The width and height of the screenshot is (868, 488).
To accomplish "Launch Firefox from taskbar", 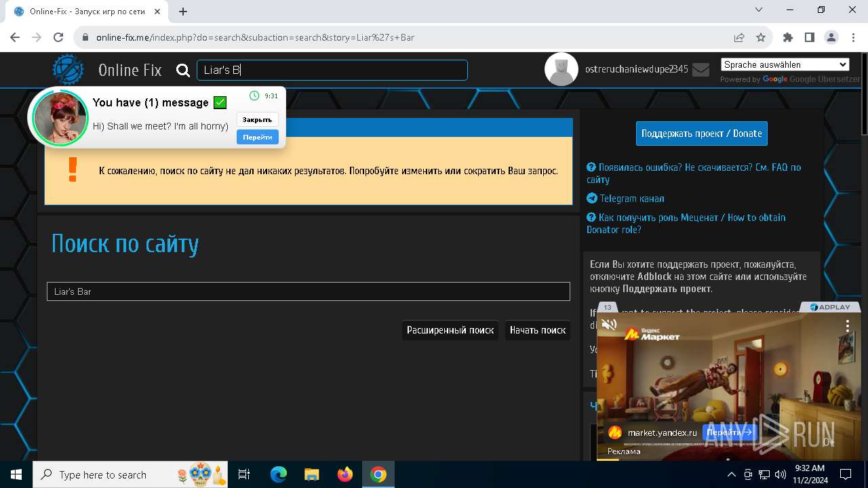I will coord(344,474).
